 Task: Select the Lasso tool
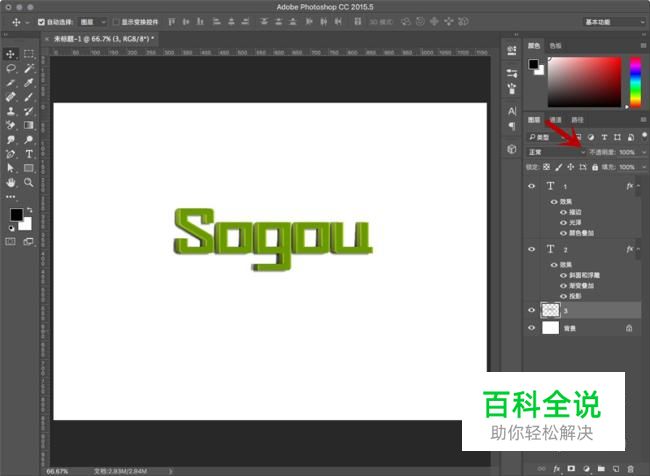10,68
